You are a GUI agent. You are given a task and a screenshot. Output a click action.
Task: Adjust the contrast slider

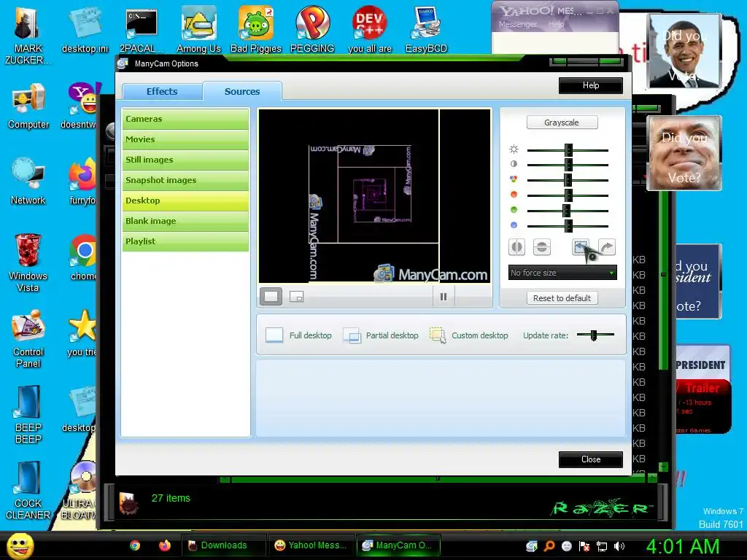[x=568, y=165]
